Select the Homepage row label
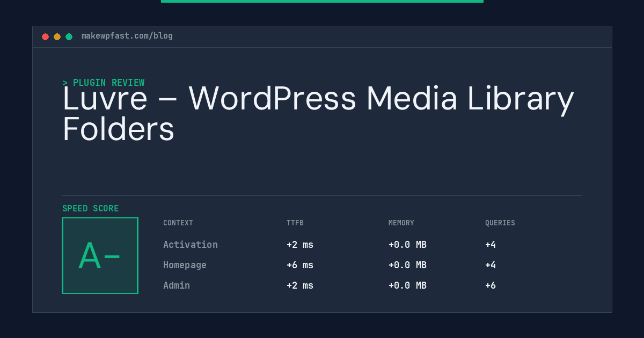Viewport: 644px width, 338px height. click(x=185, y=265)
